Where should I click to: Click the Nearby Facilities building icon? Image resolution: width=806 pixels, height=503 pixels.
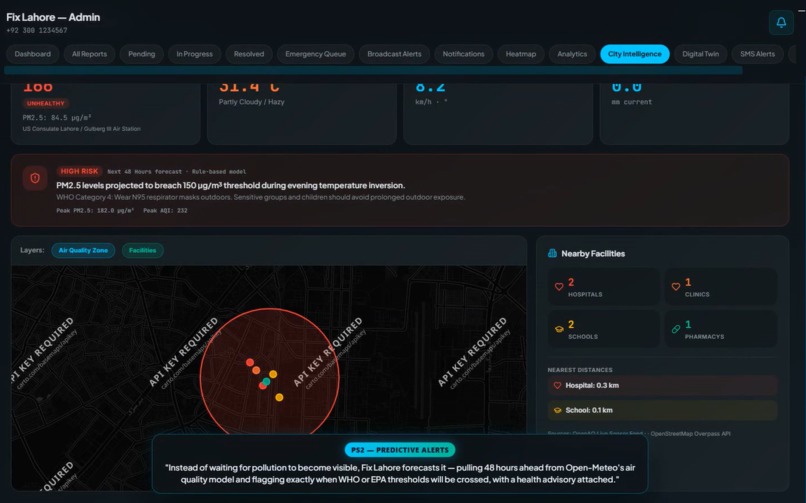click(x=553, y=253)
